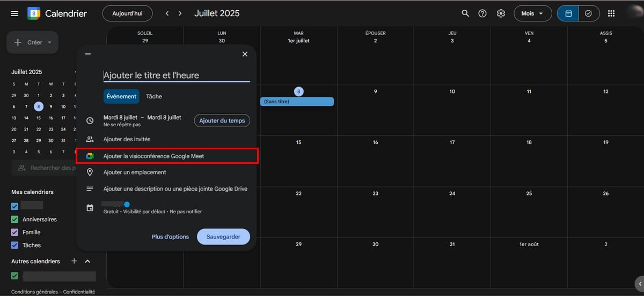Screen dimensions: 644x296
Task: Uncheck the Famille calendar checkbox
Action: (x=15, y=232)
